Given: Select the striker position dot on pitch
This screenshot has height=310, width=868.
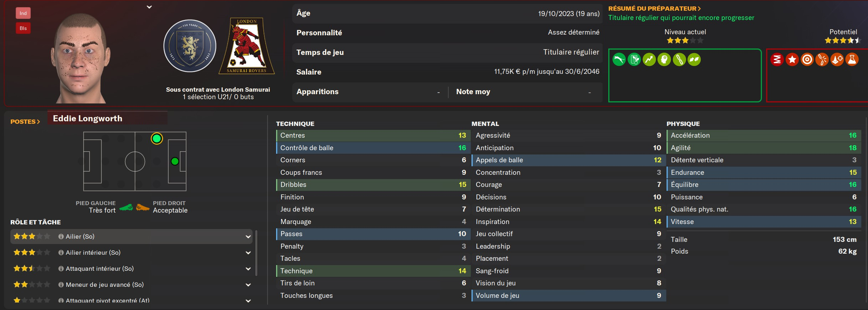Looking at the screenshot, I should click(x=175, y=162).
